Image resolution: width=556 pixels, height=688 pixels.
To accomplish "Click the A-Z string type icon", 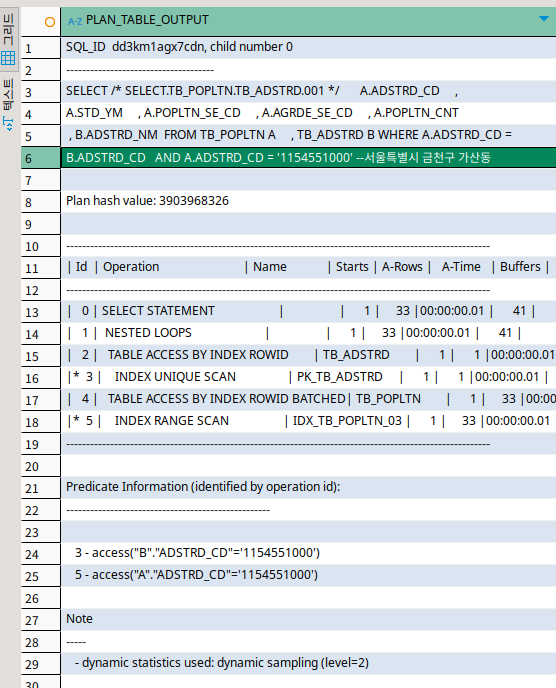I will coord(75,21).
